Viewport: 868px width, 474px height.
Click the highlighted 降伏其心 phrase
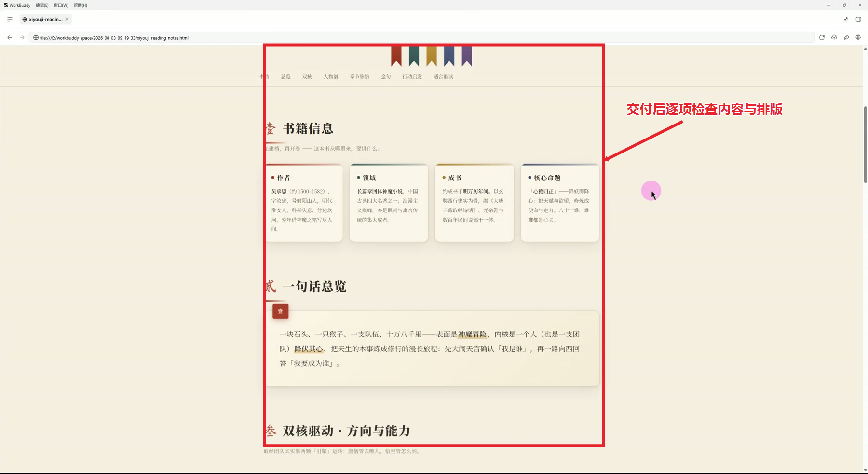pos(309,349)
